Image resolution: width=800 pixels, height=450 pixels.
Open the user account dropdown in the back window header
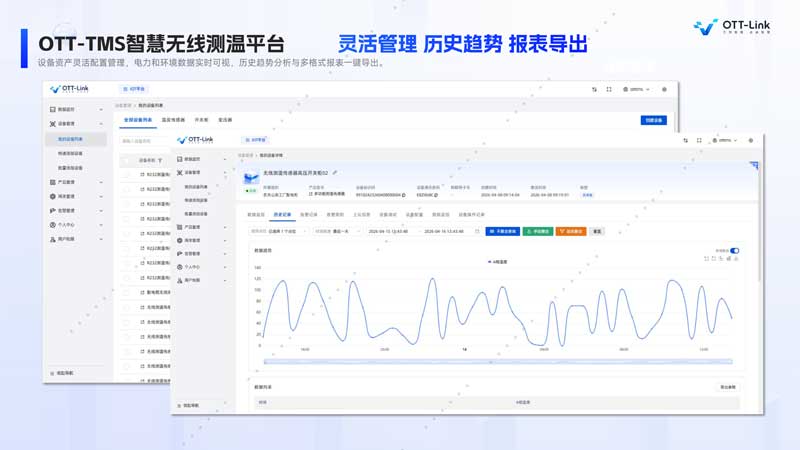coord(636,89)
